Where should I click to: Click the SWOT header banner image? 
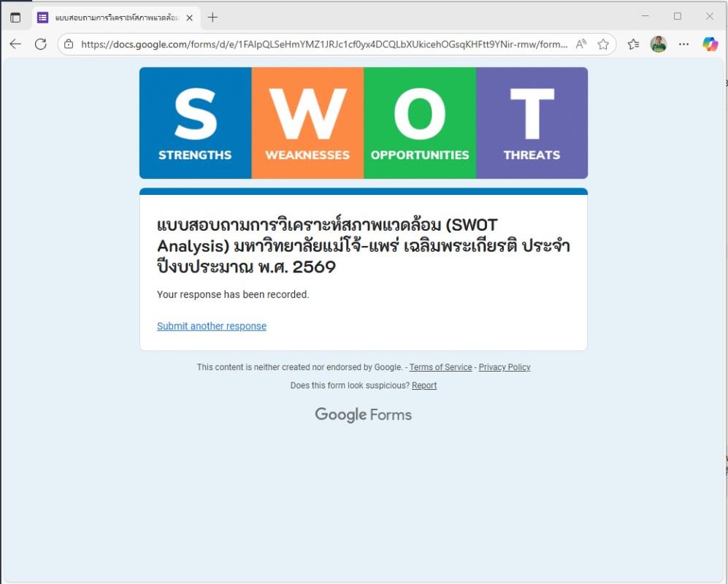click(363, 123)
